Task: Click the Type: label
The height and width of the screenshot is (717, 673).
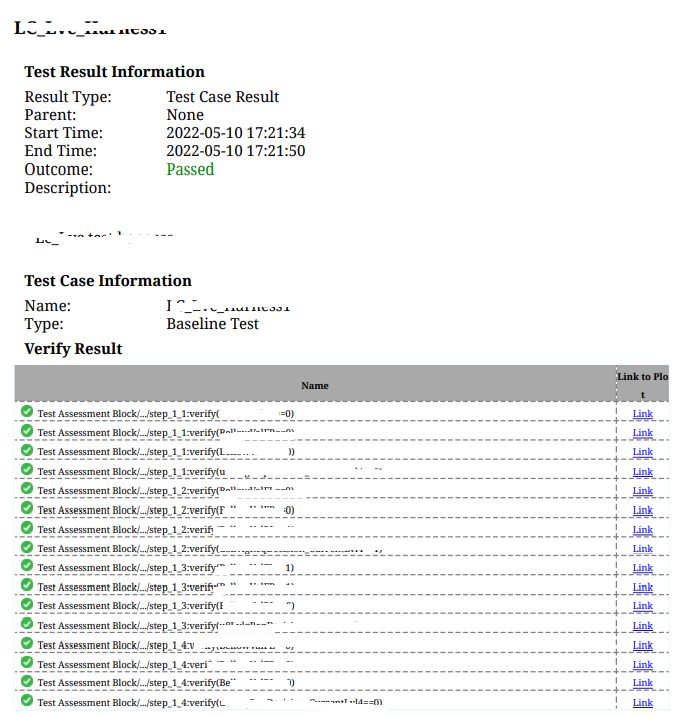Action: click(x=44, y=324)
